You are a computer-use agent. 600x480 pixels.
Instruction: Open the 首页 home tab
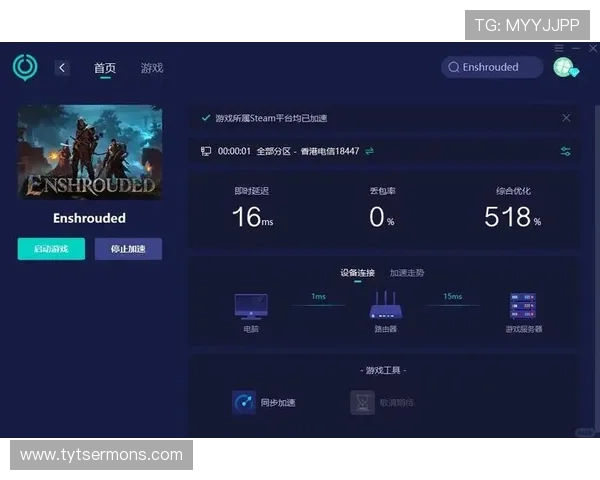[x=105, y=68]
